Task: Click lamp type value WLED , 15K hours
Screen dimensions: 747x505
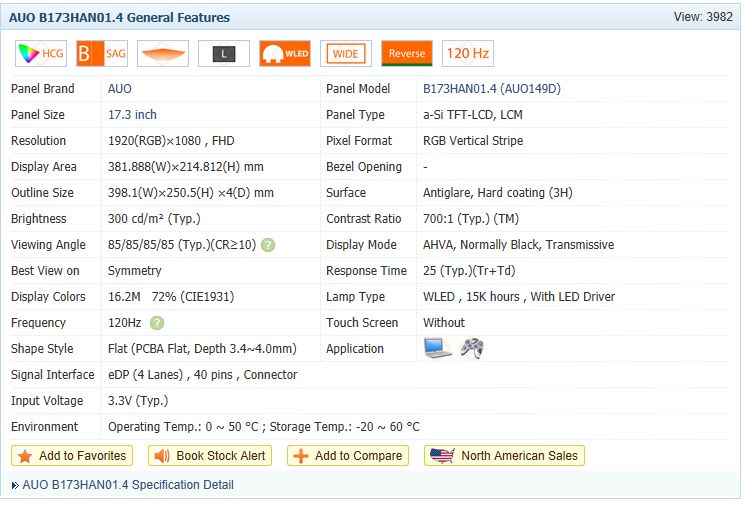Action: click(471, 297)
